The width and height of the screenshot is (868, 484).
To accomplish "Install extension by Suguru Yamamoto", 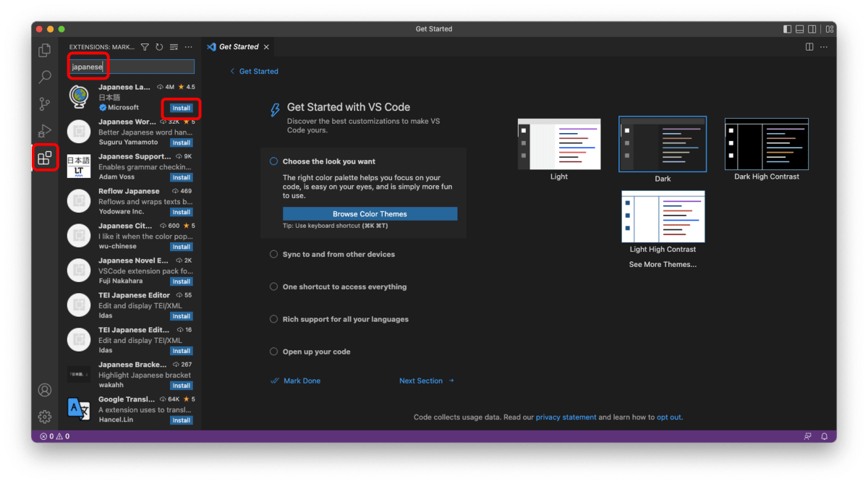I will click(x=182, y=143).
